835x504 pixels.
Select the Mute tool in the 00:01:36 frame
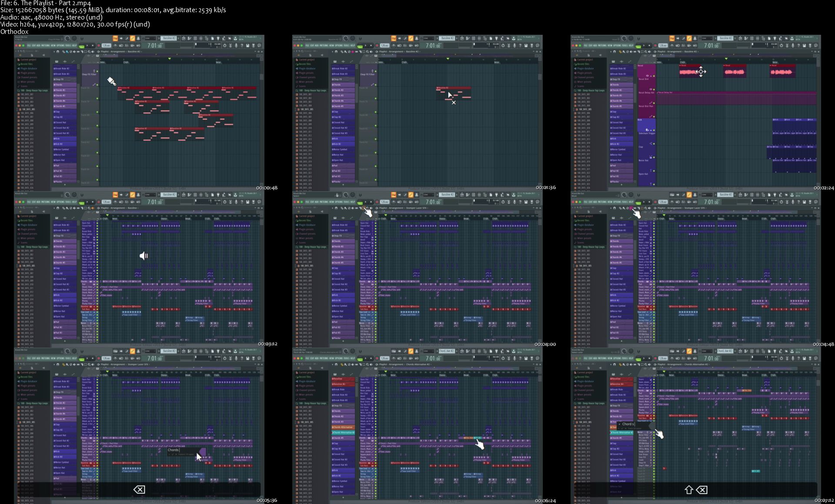(353, 52)
